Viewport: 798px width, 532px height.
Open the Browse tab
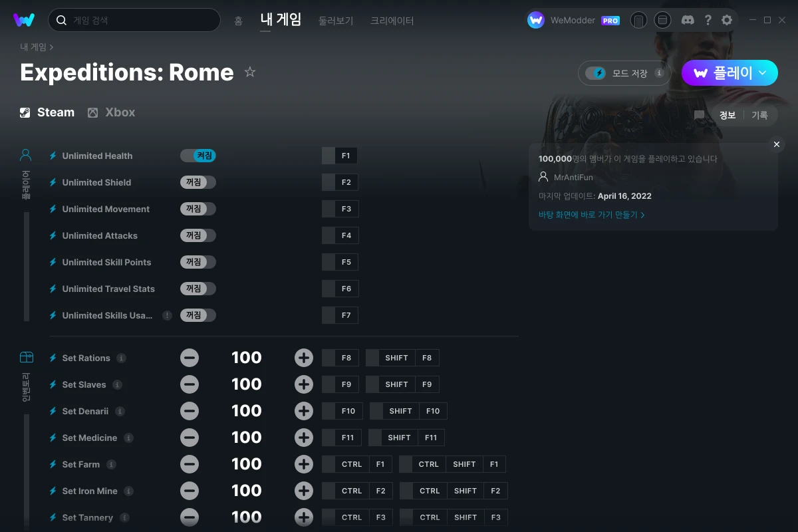336,21
